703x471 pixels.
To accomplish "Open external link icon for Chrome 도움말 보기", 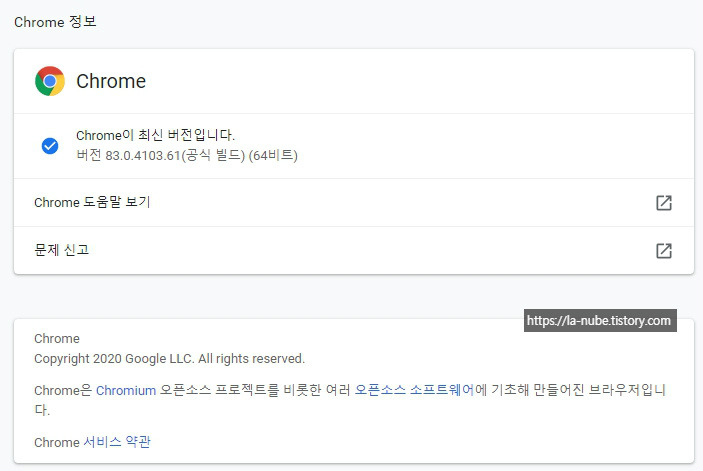I will click(x=664, y=203).
